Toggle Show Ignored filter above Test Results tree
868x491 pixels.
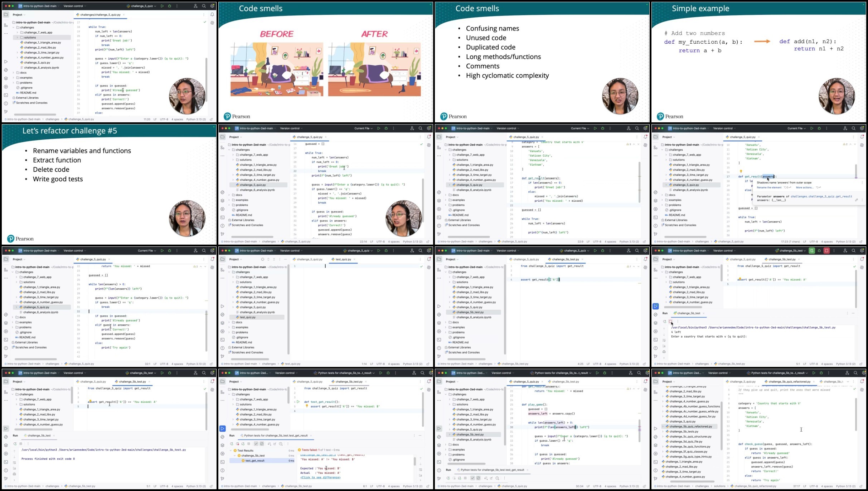262,444
